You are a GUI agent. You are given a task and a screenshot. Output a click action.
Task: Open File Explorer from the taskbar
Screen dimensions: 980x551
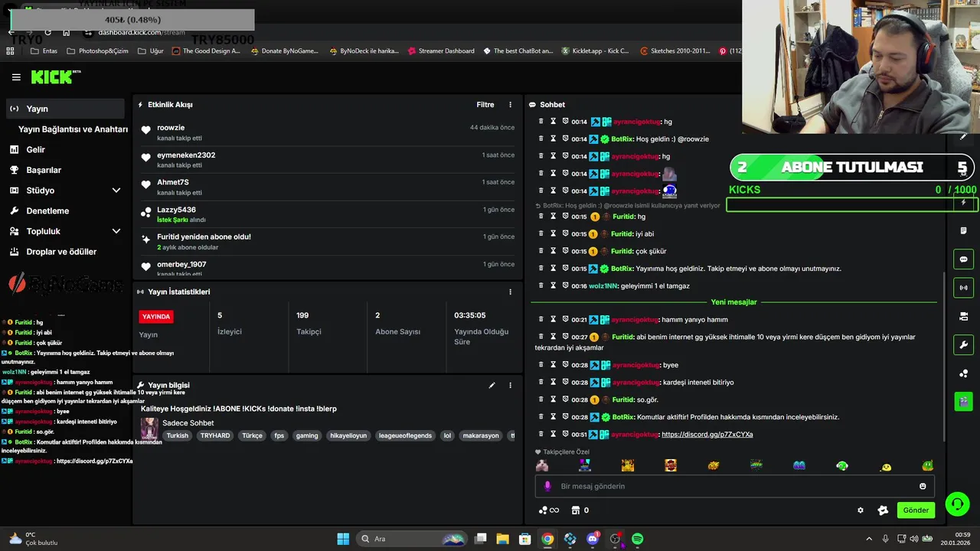pyautogui.click(x=502, y=539)
